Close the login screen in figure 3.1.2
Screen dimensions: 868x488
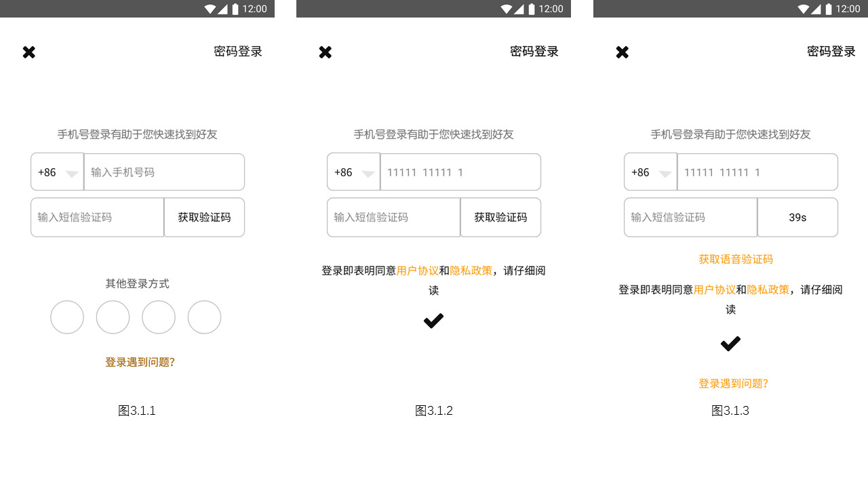325,52
